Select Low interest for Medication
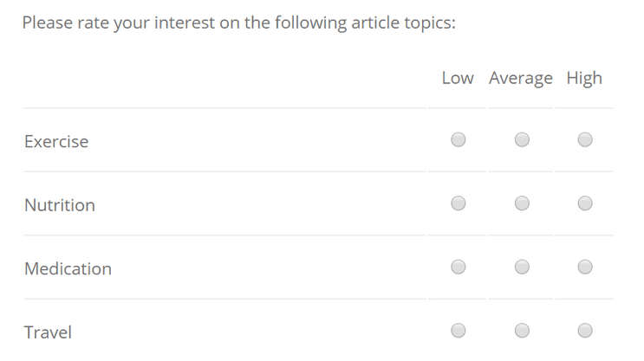 (x=458, y=267)
